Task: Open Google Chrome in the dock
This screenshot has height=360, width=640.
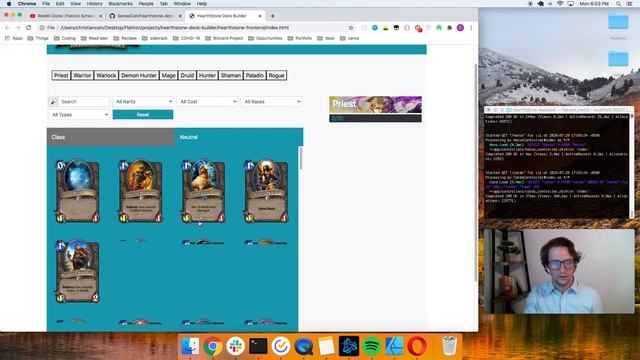Action: 213,346
